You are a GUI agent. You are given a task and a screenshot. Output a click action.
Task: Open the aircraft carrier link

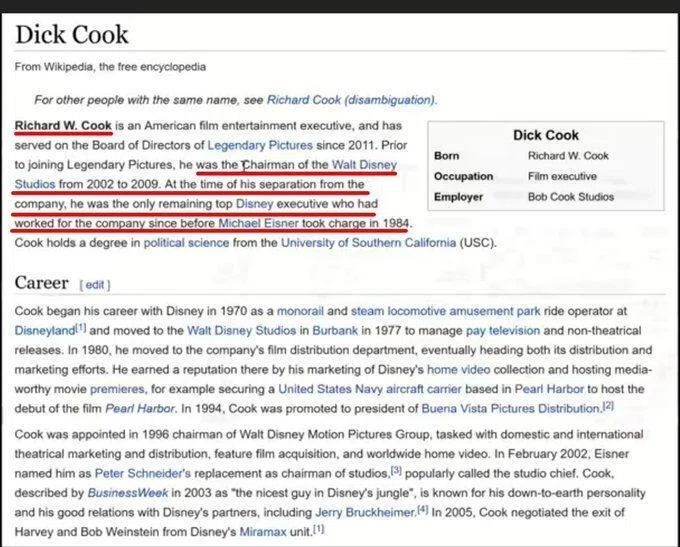(423, 389)
